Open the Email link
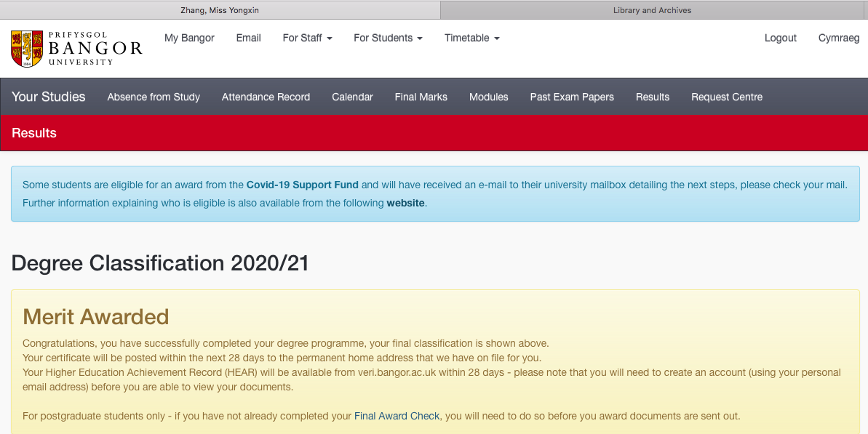The image size is (868, 434). coord(248,38)
